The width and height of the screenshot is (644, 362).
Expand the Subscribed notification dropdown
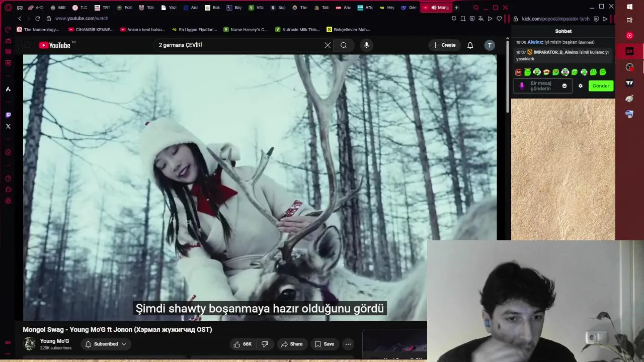point(106,344)
